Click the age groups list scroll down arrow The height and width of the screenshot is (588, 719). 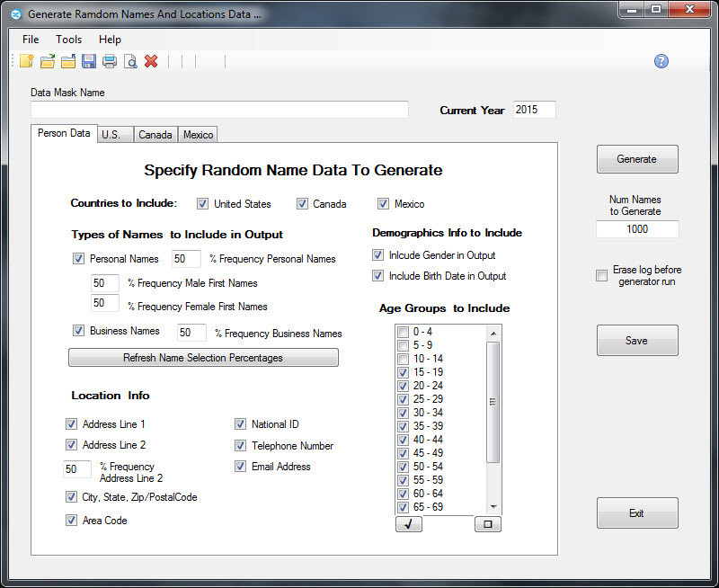[493, 506]
